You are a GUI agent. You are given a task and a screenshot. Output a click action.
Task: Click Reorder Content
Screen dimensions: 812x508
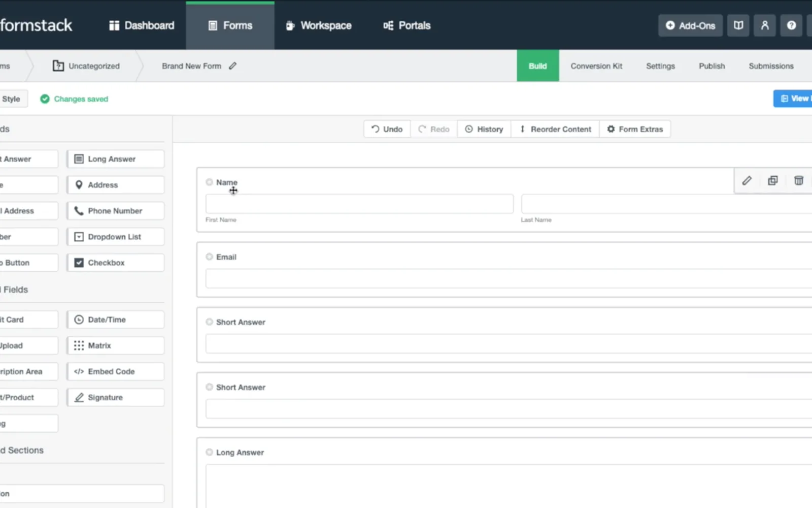point(555,129)
